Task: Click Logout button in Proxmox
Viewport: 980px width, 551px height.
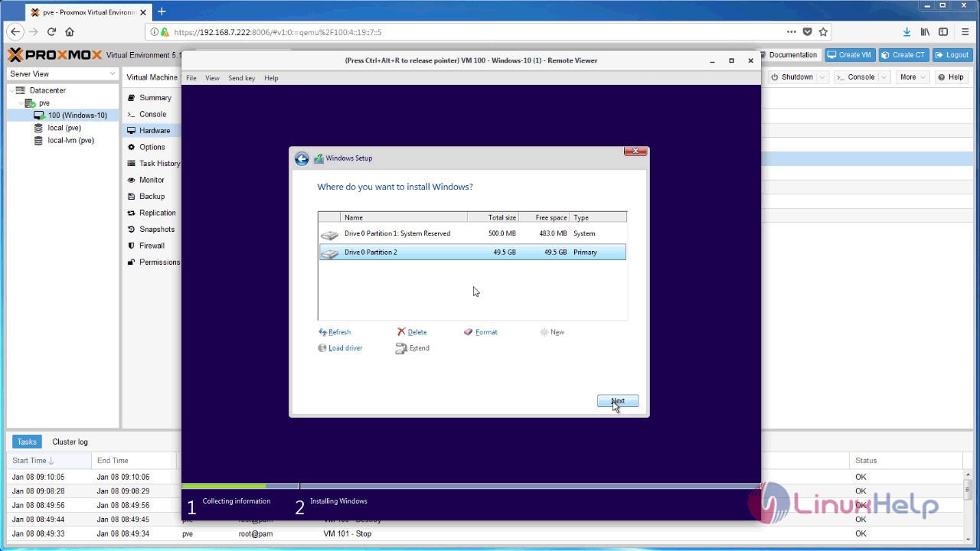Action: click(x=952, y=55)
